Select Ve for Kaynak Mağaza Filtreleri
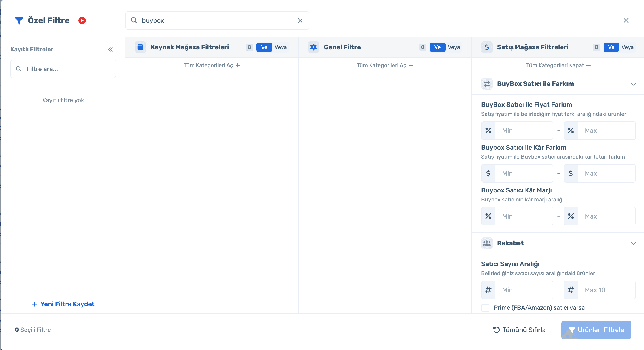 pos(264,47)
